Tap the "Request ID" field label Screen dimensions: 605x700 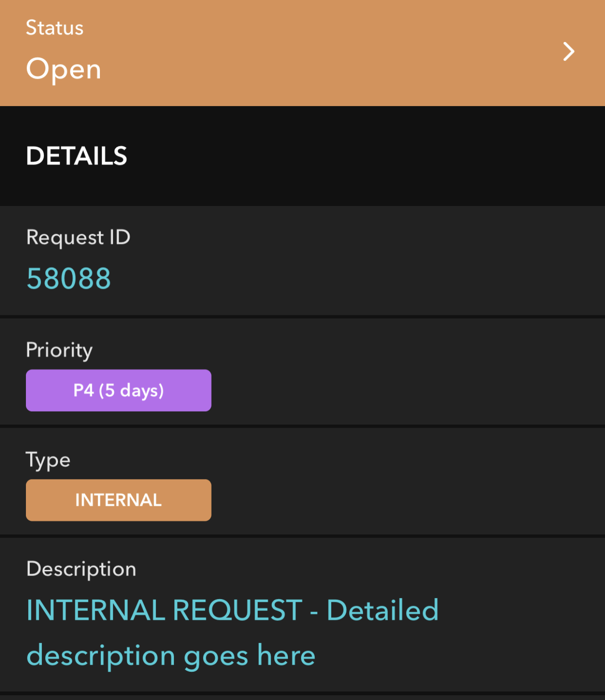tap(78, 237)
